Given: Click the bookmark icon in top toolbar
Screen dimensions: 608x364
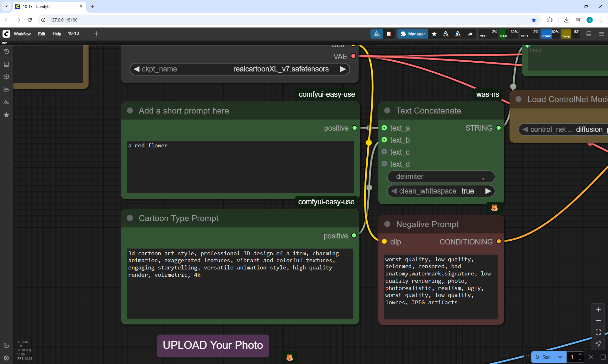Looking at the screenshot, I should (x=389, y=34).
